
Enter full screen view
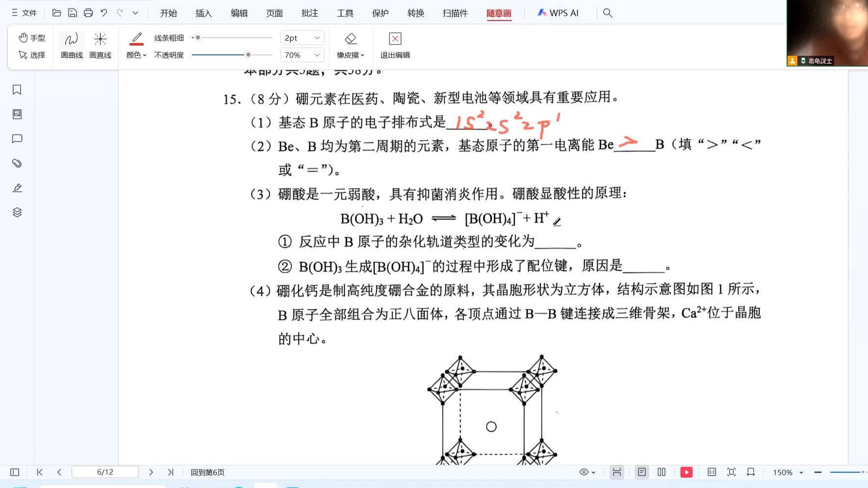(x=732, y=472)
